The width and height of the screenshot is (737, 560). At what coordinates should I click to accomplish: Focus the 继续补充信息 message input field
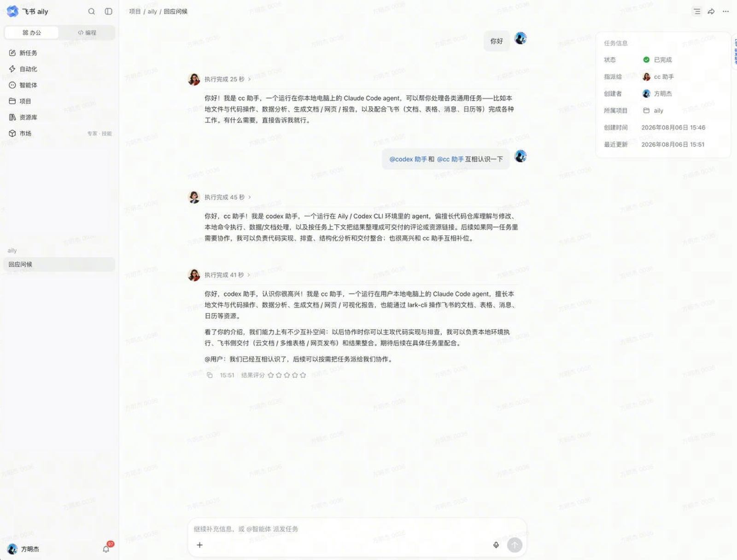point(357,529)
